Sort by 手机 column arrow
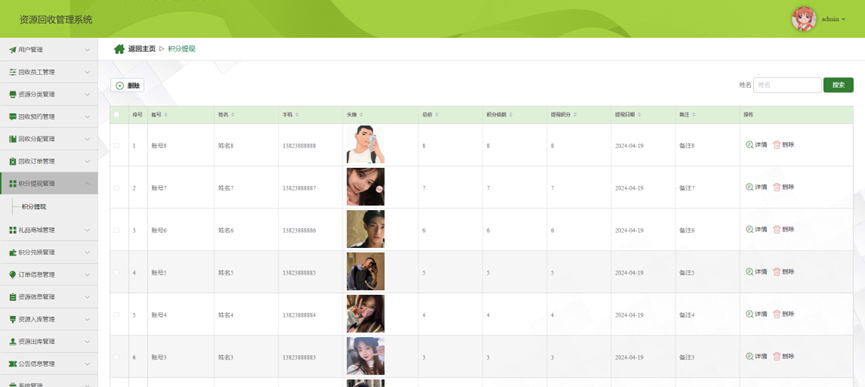Viewport: 865px width, 387px height. (x=297, y=115)
